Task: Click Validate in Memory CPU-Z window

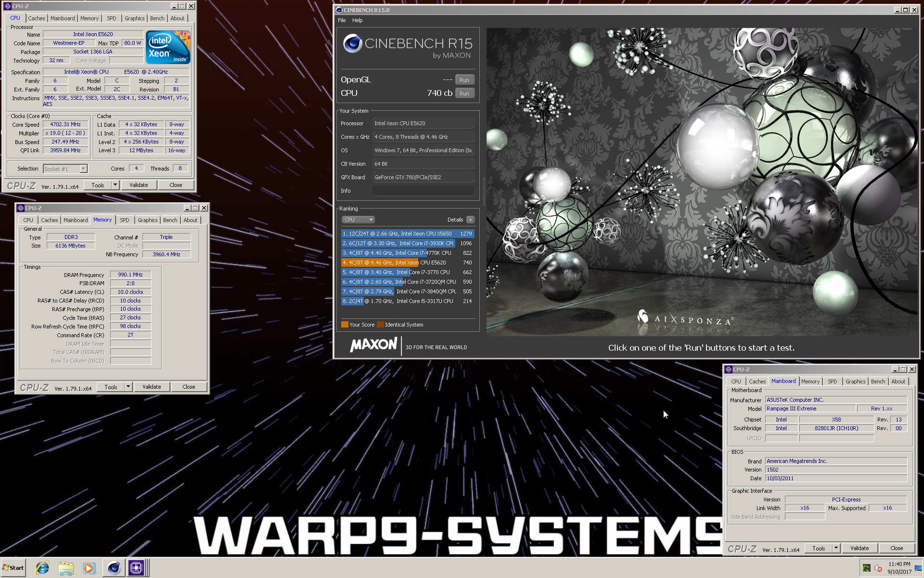Action: coord(152,387)
